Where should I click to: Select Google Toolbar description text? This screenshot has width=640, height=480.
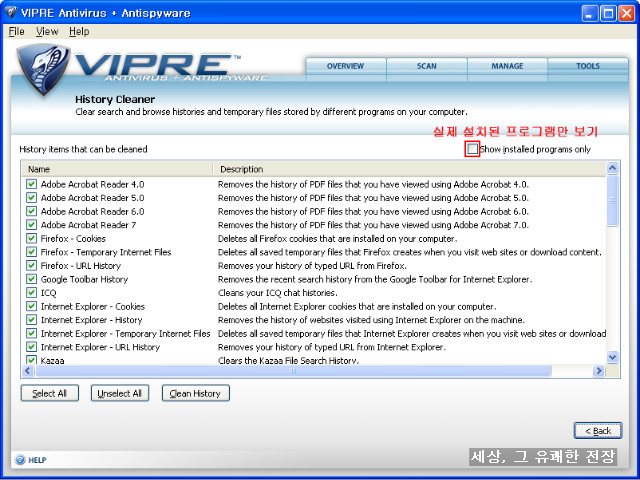pos(375,279)
